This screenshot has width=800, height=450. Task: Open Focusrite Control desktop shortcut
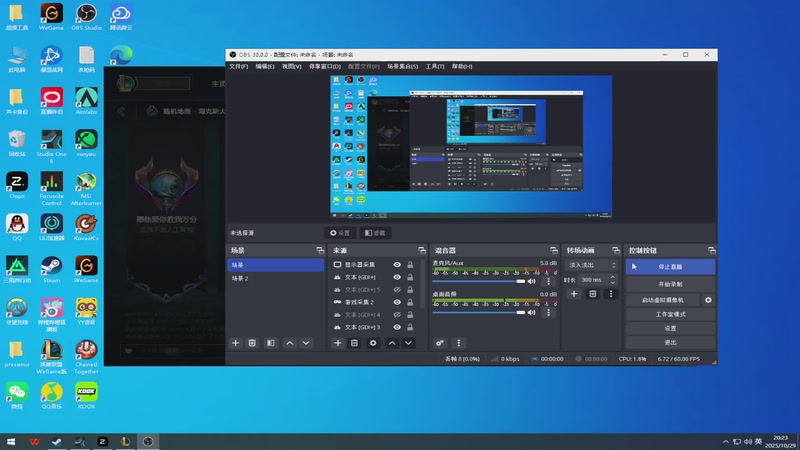(x=52, y=189)
